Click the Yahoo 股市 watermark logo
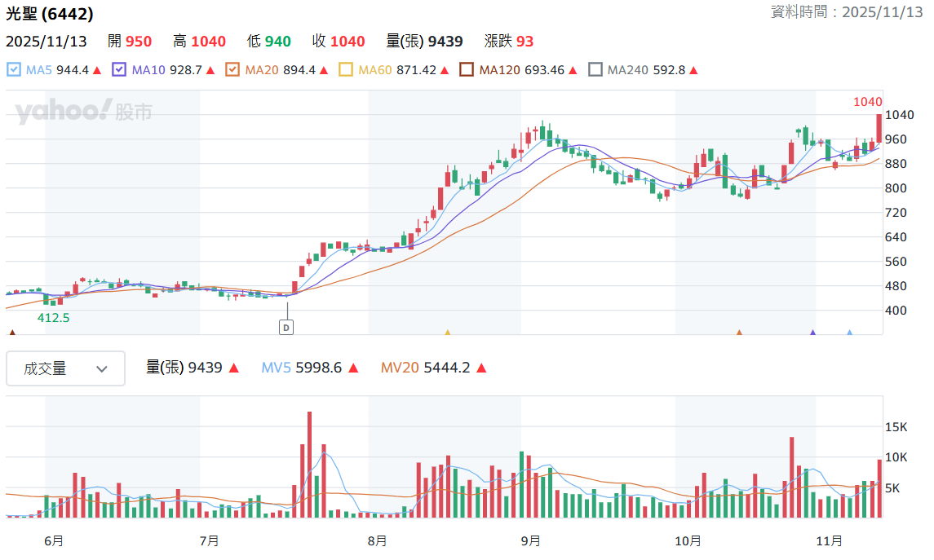The image size is (934, 560). point(83,112)
